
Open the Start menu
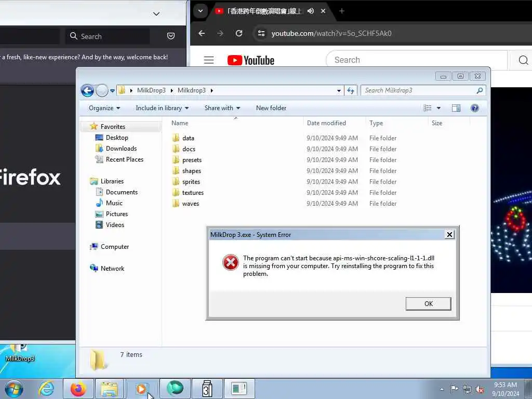tap(14, 389)
